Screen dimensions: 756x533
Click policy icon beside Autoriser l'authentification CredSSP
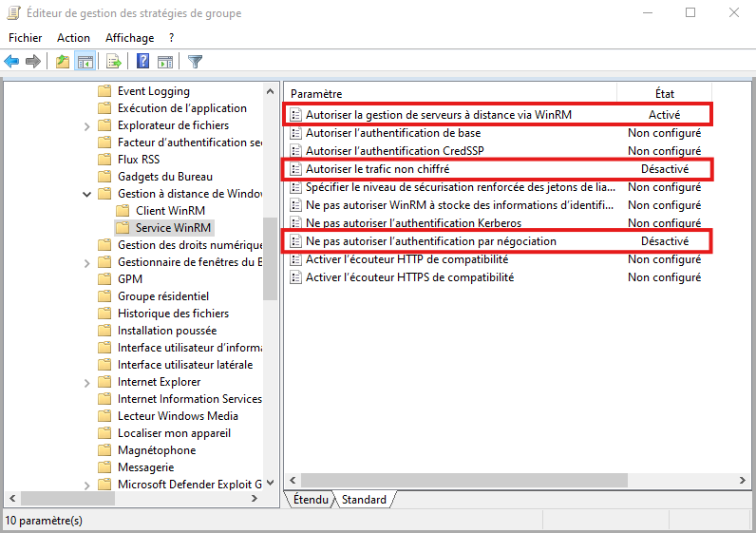pos(295,151)
